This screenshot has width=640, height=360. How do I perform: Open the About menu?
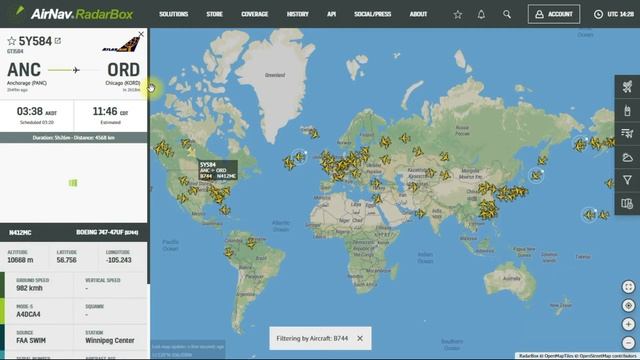tap(418, 14)
